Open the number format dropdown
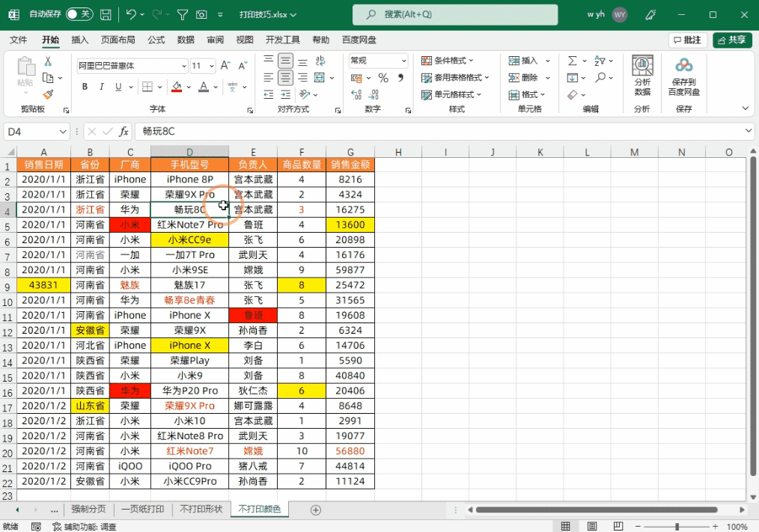759x532 pixels. (x=403, y=61)
